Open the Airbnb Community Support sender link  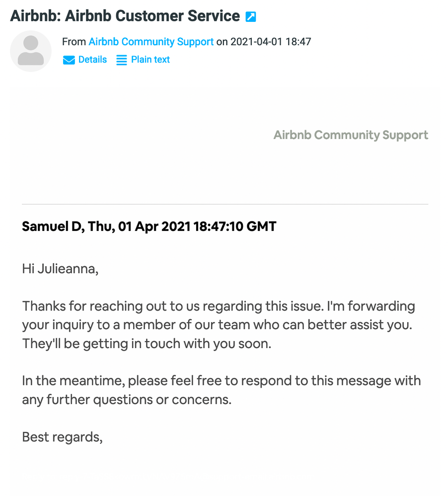[150, 42]
